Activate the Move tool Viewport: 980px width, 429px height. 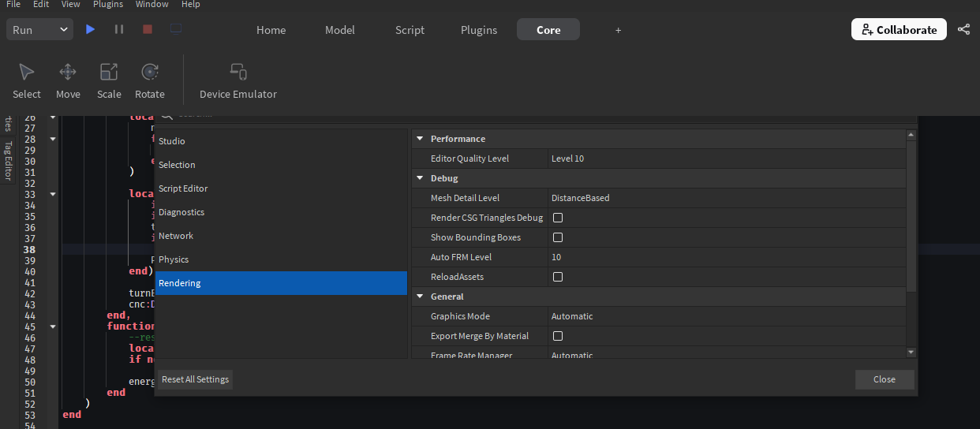(68, 81)
